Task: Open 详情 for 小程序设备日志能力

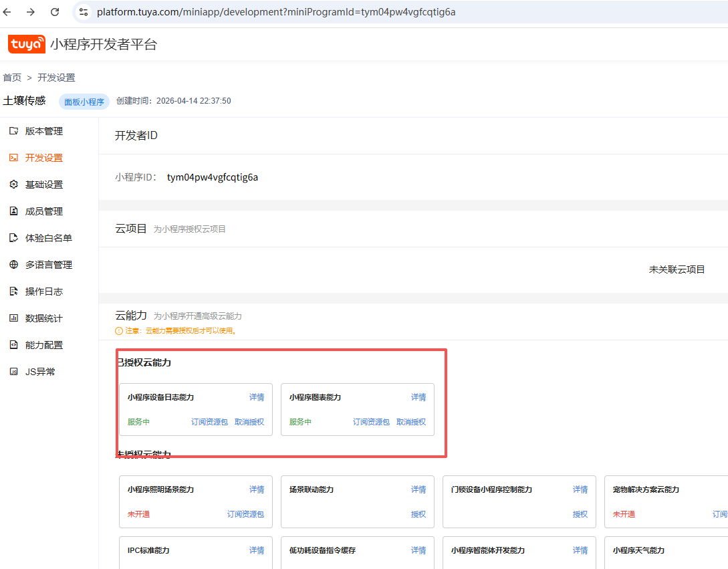Action: click(257, 397)
